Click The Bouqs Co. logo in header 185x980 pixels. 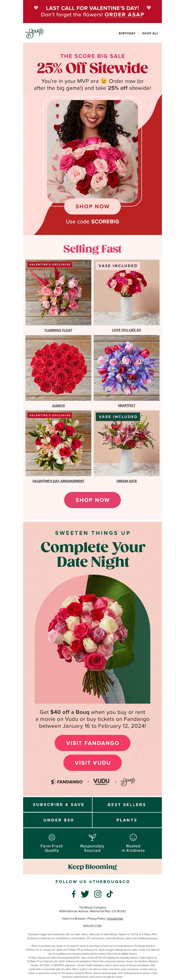coord(35,33)
